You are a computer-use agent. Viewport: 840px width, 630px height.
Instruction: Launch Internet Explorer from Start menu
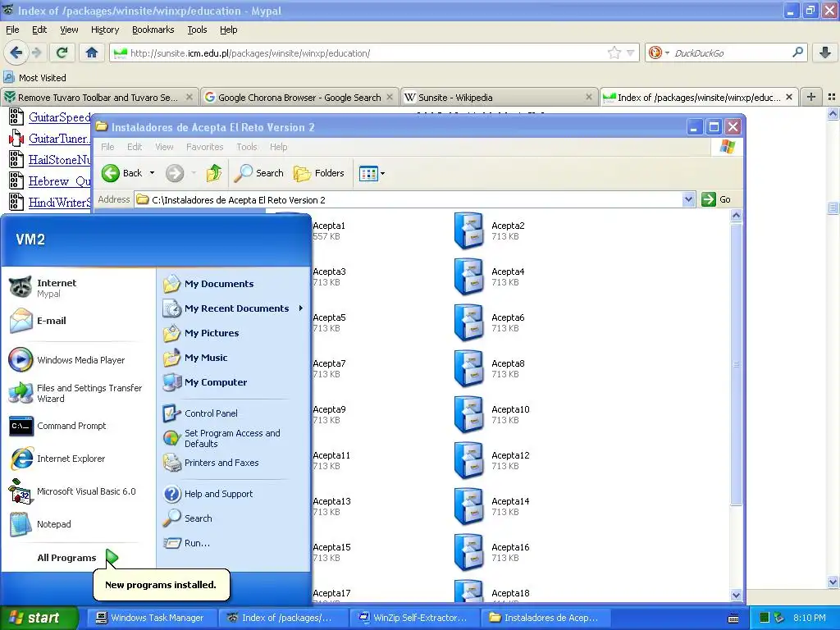[80, 459]
